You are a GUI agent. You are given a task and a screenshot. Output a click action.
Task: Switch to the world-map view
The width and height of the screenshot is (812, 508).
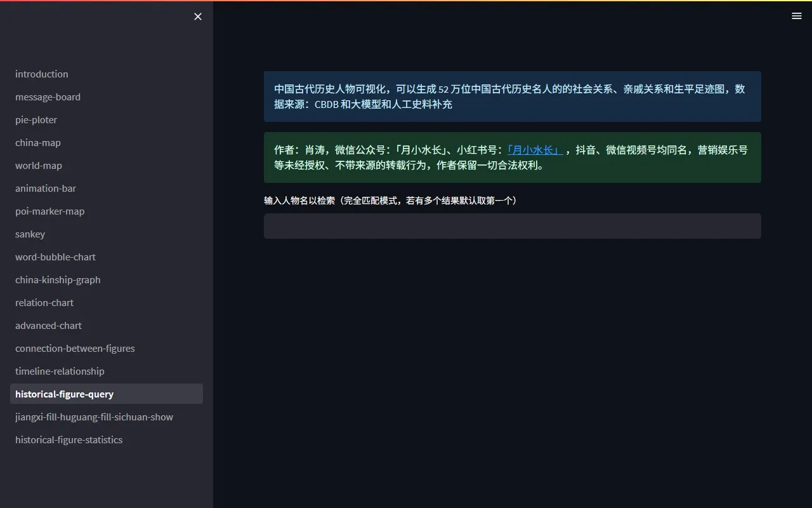(x=39, y=165)
